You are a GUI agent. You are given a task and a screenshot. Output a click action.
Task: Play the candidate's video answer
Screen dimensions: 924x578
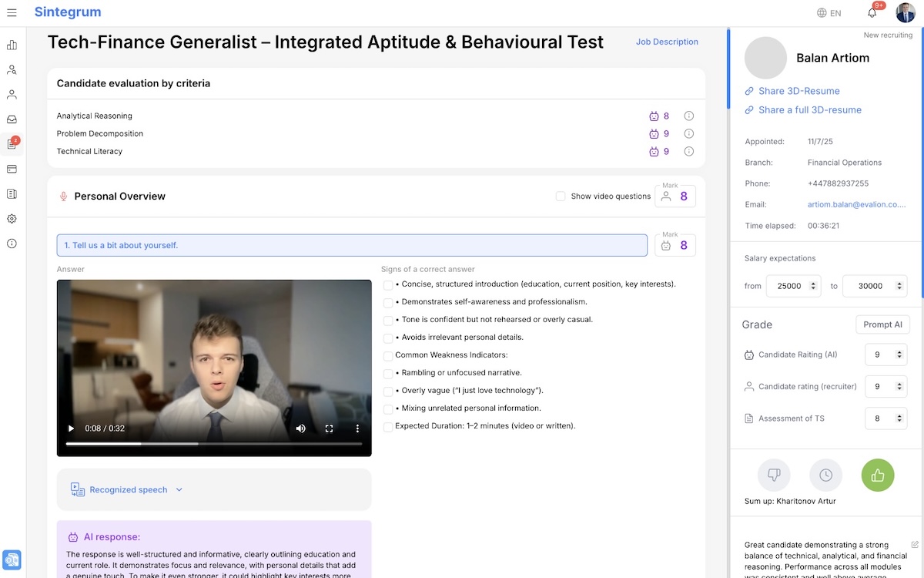tap(70, 428)
